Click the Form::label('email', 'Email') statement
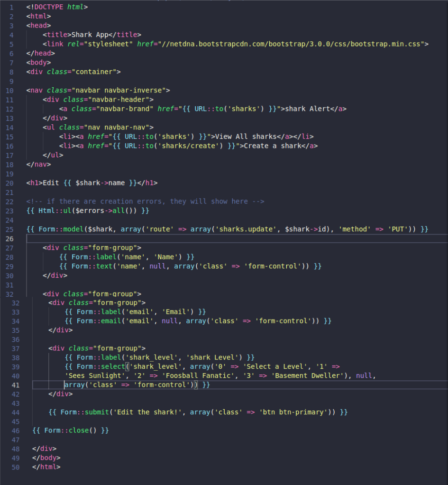 coord(135,312)
